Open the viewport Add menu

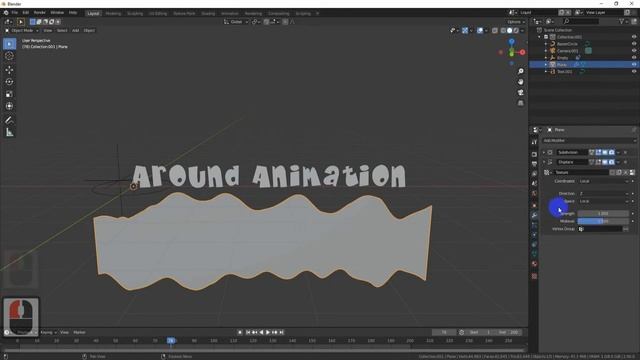76,30
